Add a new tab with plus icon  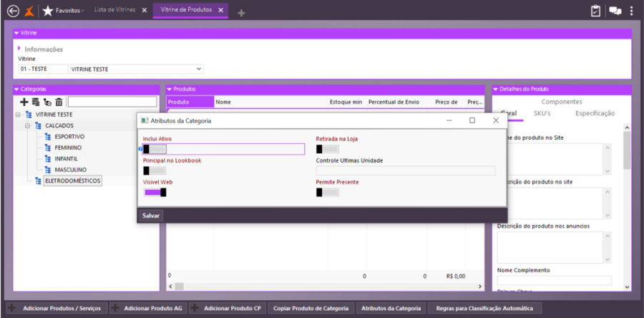point(242,13)
